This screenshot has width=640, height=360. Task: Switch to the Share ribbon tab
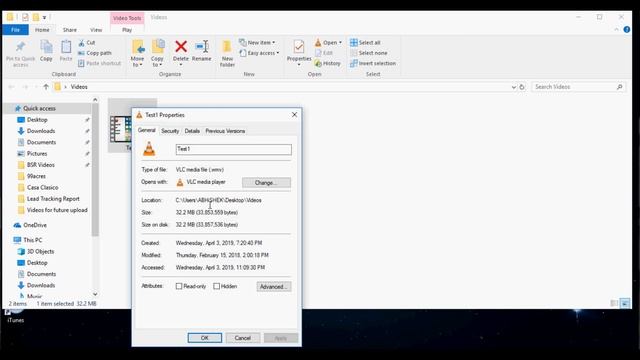70,30
